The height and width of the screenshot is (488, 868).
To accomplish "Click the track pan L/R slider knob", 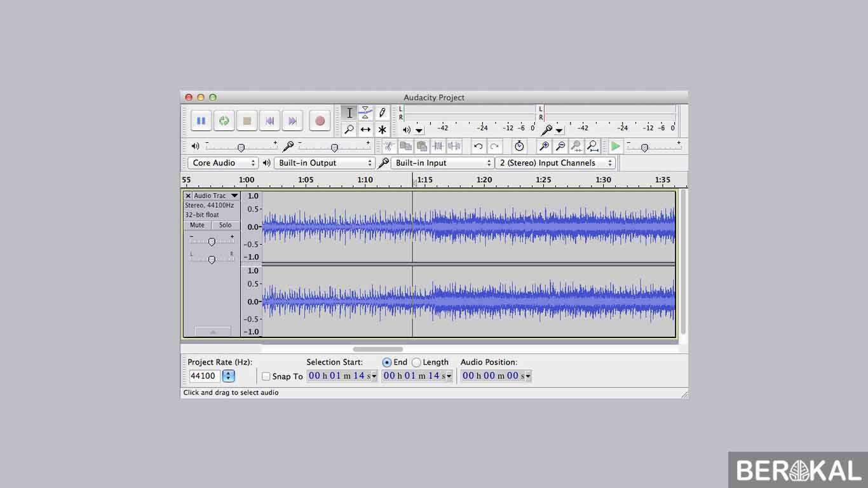I will (212, 259).
